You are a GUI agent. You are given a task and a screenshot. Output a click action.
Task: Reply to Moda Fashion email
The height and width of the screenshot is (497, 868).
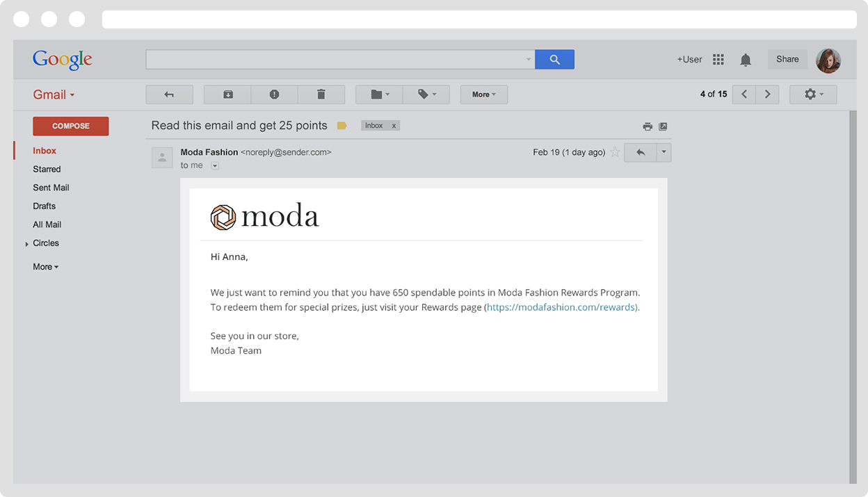click(x=641, y=152)
